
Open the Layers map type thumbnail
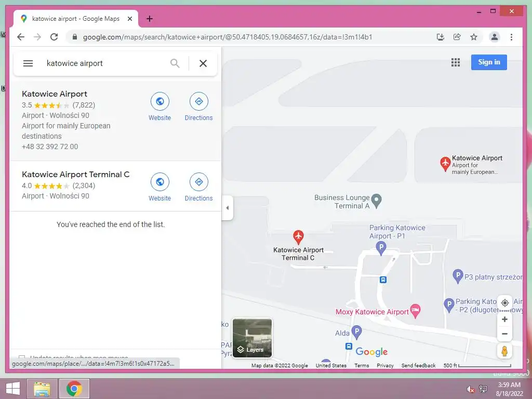252,338
